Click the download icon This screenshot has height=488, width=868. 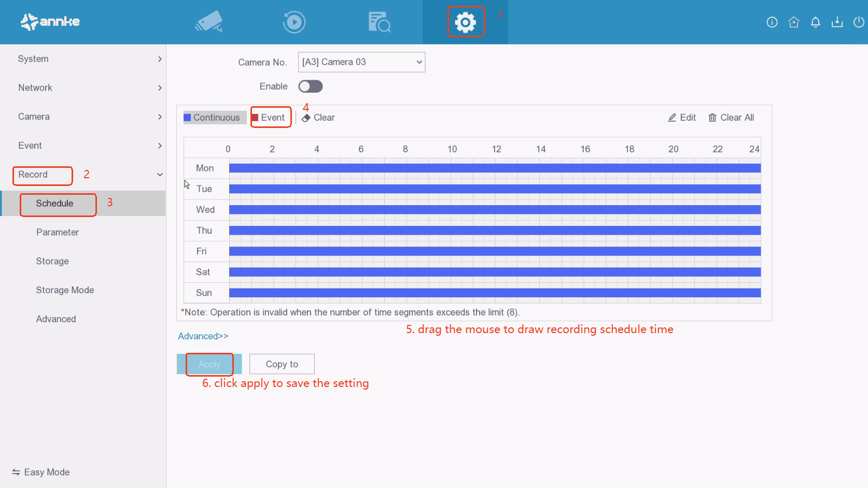837,22
